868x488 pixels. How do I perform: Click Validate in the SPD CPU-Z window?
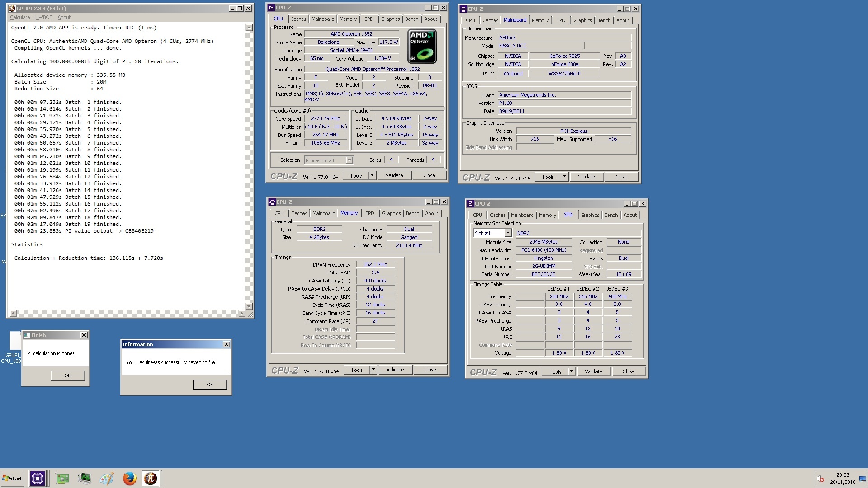[594, 371]
